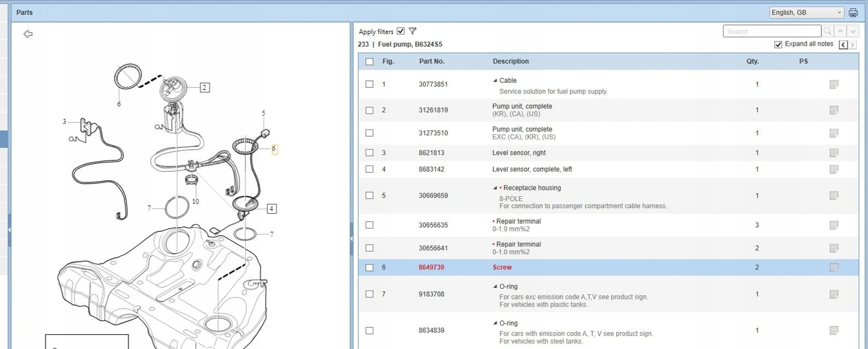Open note icon for part 9183708

[834, 294]
